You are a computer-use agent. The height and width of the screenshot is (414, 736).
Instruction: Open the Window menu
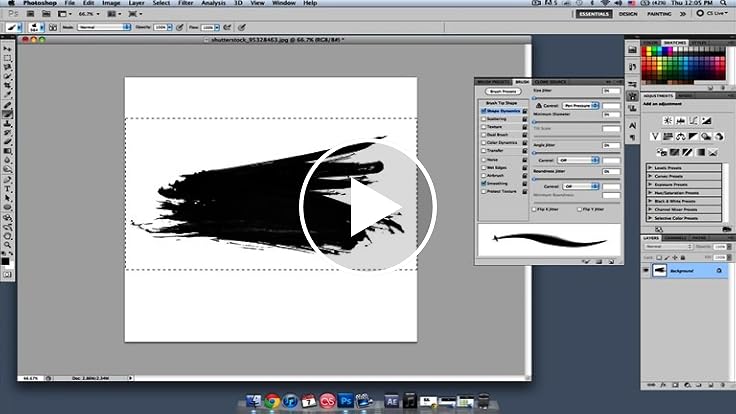(x=284, y=3)
